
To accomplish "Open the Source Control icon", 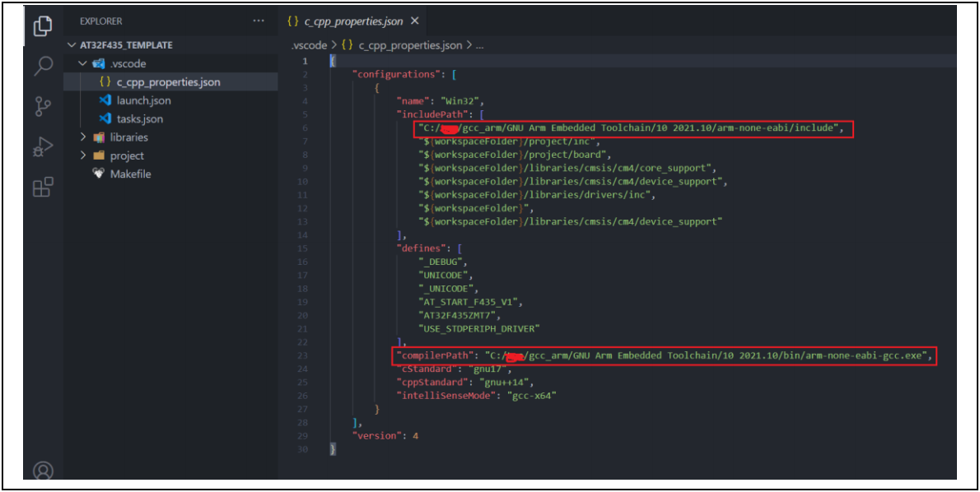I will point(43,106).
